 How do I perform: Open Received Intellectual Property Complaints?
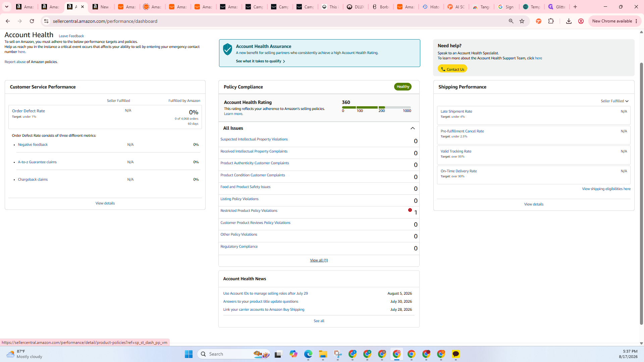click(x=254, y=152)
